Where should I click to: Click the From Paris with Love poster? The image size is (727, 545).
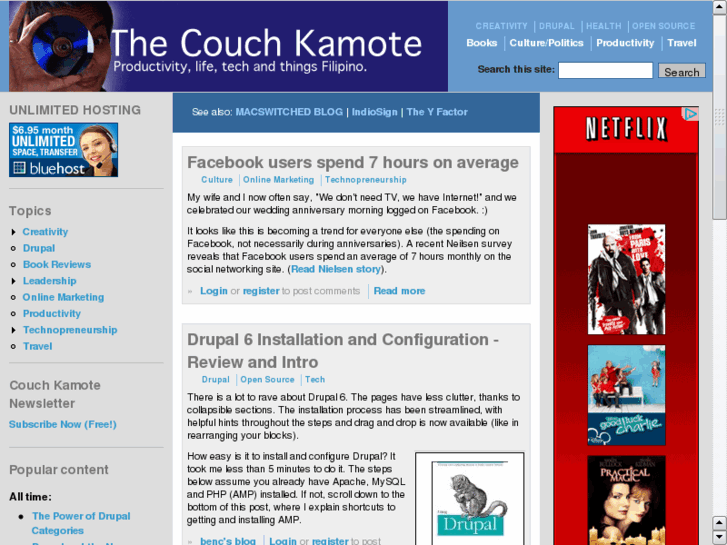(x=626, y=279)
